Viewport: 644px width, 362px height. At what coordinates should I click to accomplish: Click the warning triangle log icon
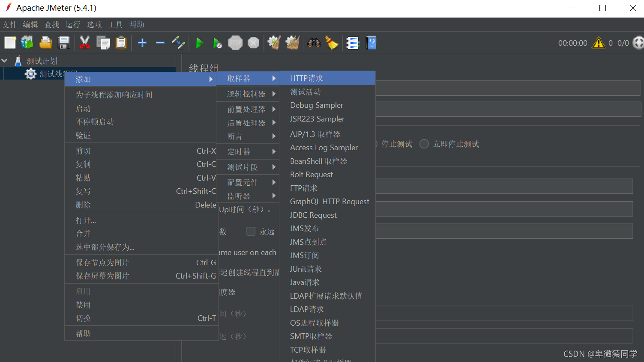coord(598,43)
